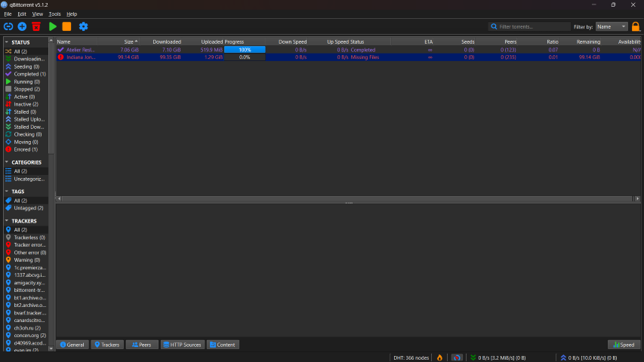Select the Completed (1) status filter
The width and height of the screenshot is (644, 362).
tap(26, 74)
